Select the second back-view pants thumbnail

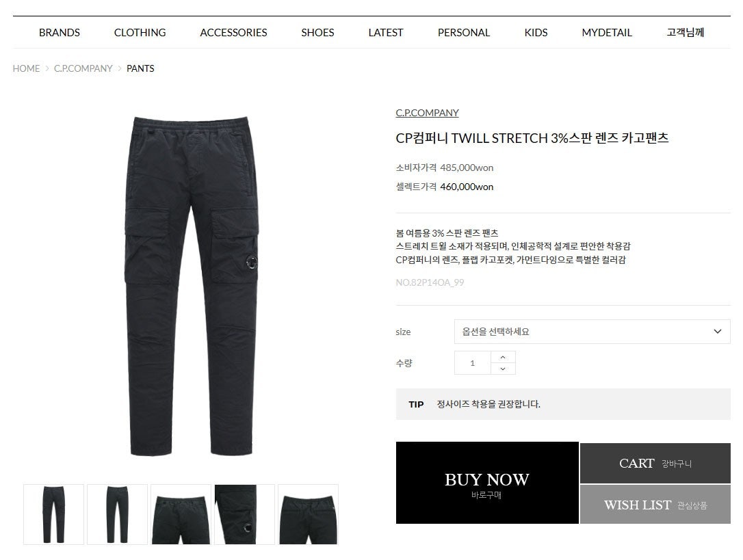[x=117, y=514]
